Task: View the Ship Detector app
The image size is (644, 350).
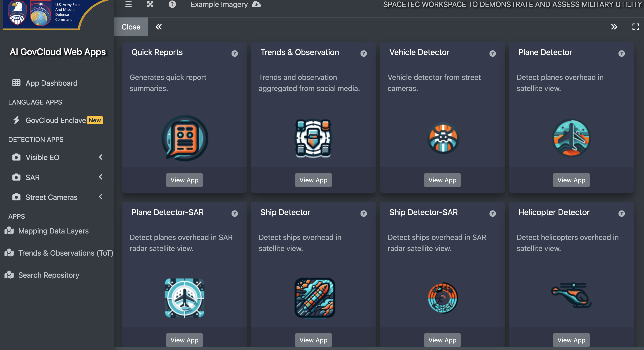Action: point(313,340)
